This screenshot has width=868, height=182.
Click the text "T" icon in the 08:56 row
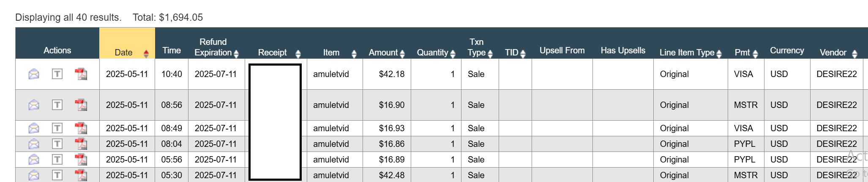coord(57,105)
